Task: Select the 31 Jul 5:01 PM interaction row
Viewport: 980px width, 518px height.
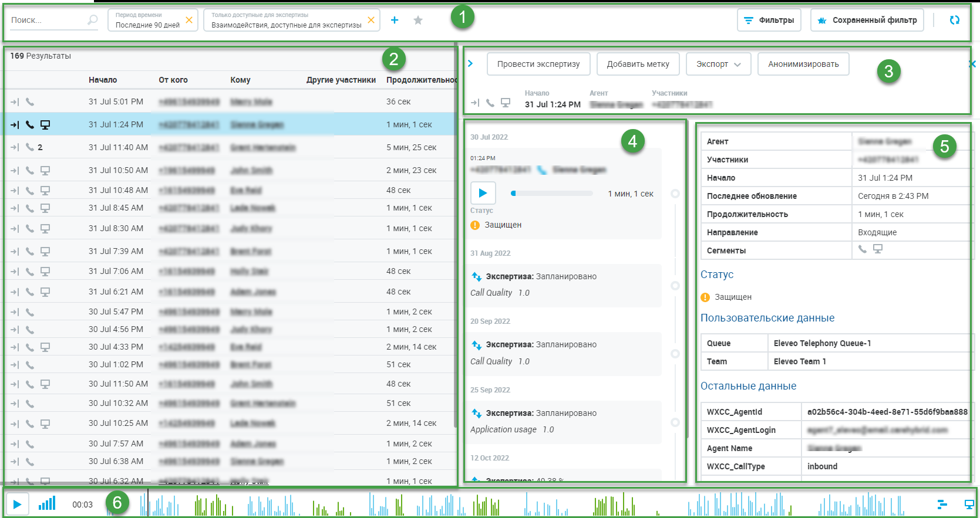Action: [230, 101]
